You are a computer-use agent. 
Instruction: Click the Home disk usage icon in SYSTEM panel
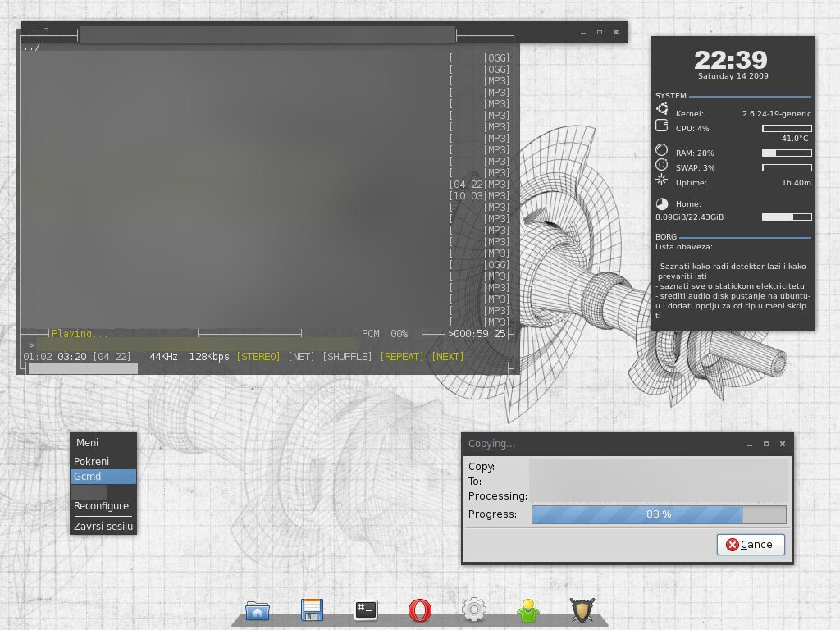[x=661, y=203]
